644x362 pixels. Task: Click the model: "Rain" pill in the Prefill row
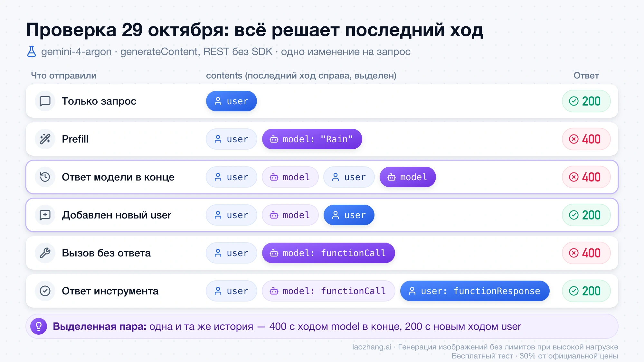pyautogui.click(x=312, y=139)
